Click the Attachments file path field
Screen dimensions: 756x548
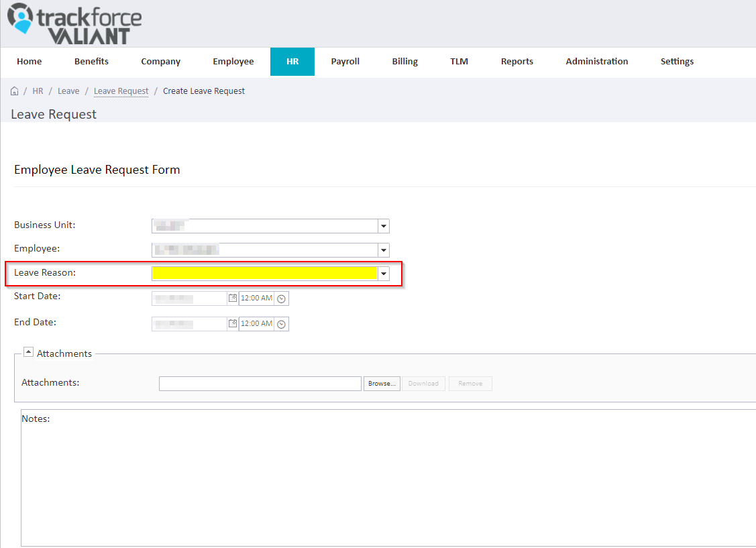tap(260, 384)
